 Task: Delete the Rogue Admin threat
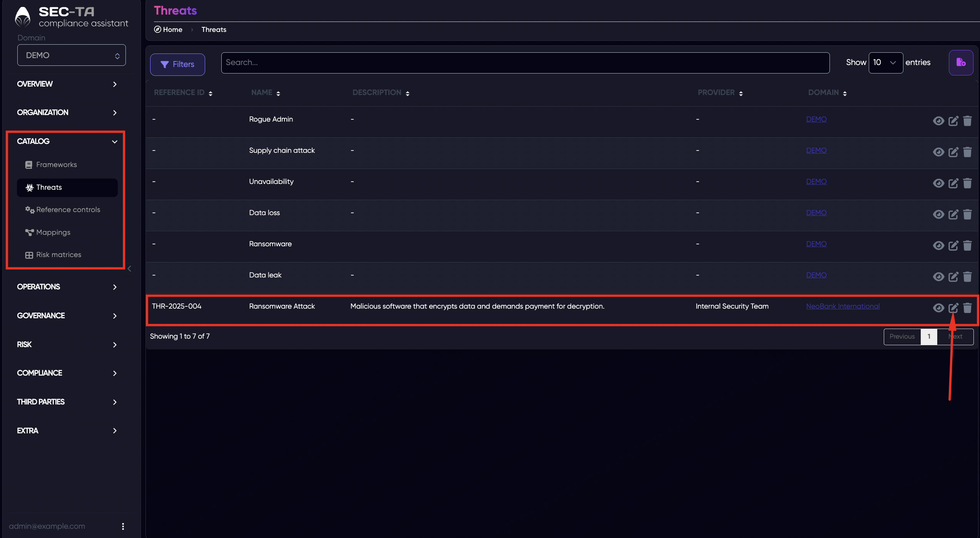click(967, 121)
